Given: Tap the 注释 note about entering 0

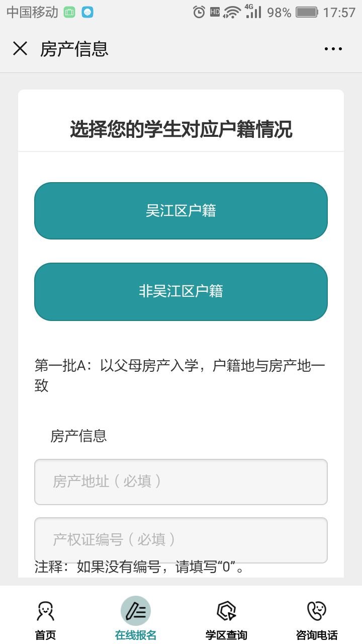Looking at the screenshot, I should 140,568.
